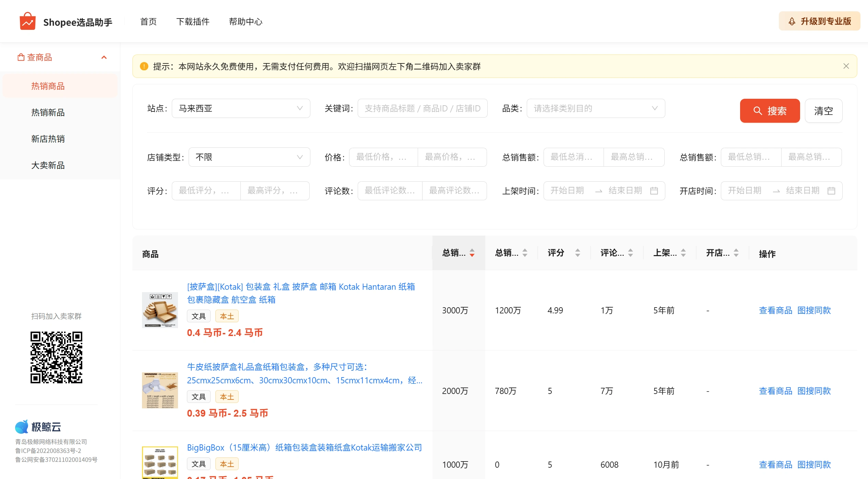This screenshot has height=479, width=868.
Task: Click 查看商品 for the 披萨盒 Kotak product
Action: pos(775,310)
